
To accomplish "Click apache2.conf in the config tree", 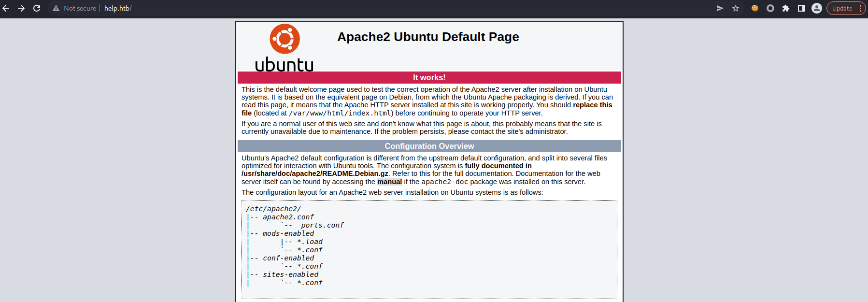I will point(288,217).
